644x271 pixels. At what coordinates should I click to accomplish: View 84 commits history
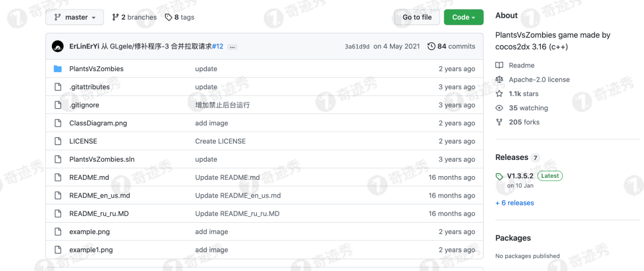[x=451, y=47]
